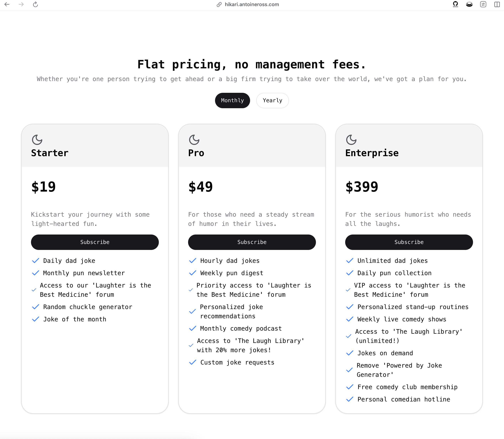
Task: Click the checkmark beside 'Daily dad joke'
Action: (36, 260)
